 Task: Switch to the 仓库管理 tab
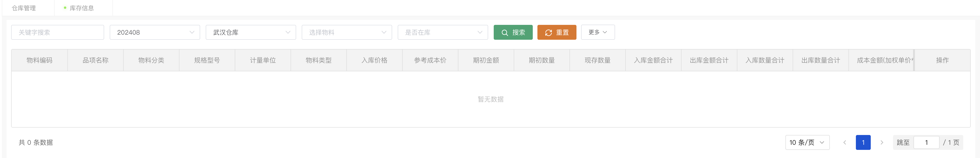click(23, 8)
